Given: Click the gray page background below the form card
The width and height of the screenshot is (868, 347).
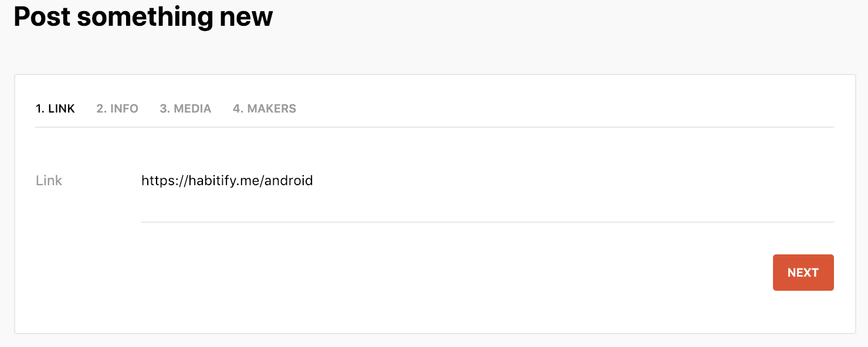Looking at the screenshot, I should [434, 341].
